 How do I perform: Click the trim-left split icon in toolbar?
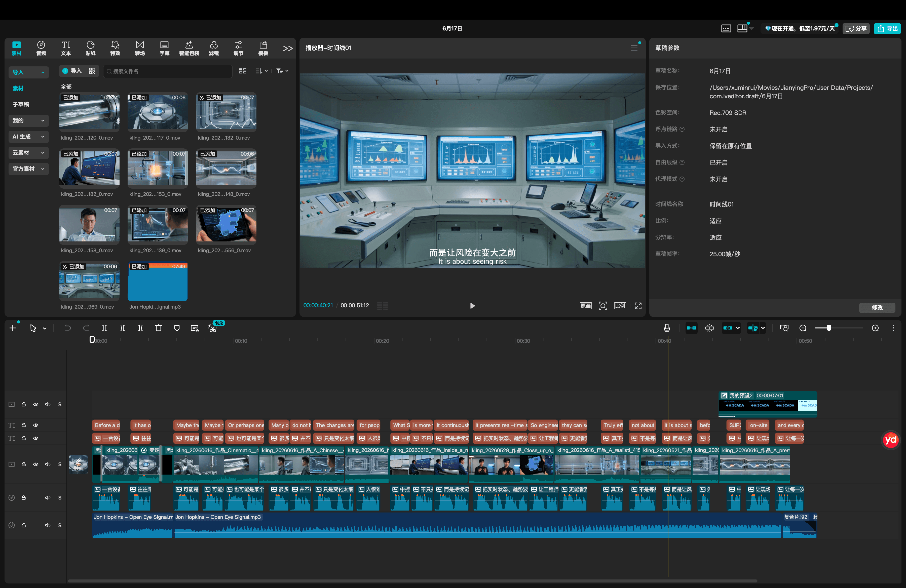click(122, 328)
